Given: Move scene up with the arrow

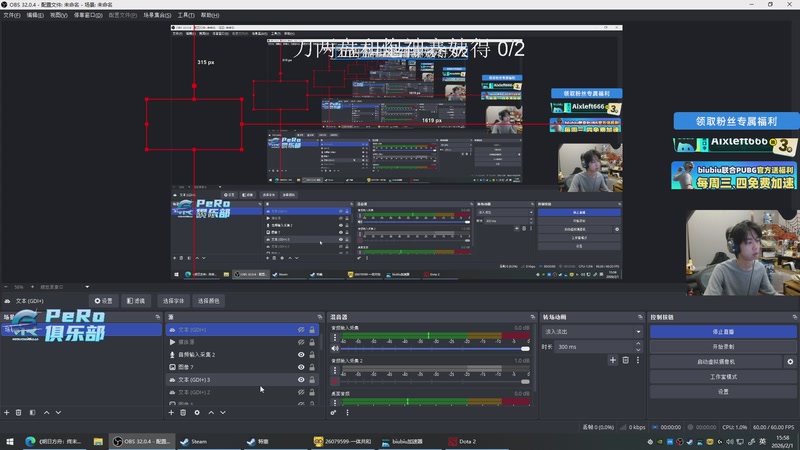Looking at the screenshot, I should [x=46, y=412].
